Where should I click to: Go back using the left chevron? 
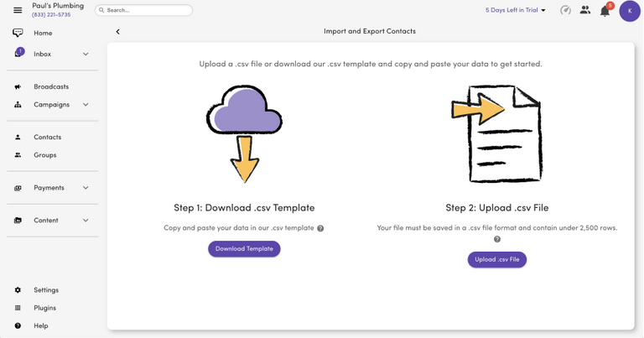click(118, 32)
